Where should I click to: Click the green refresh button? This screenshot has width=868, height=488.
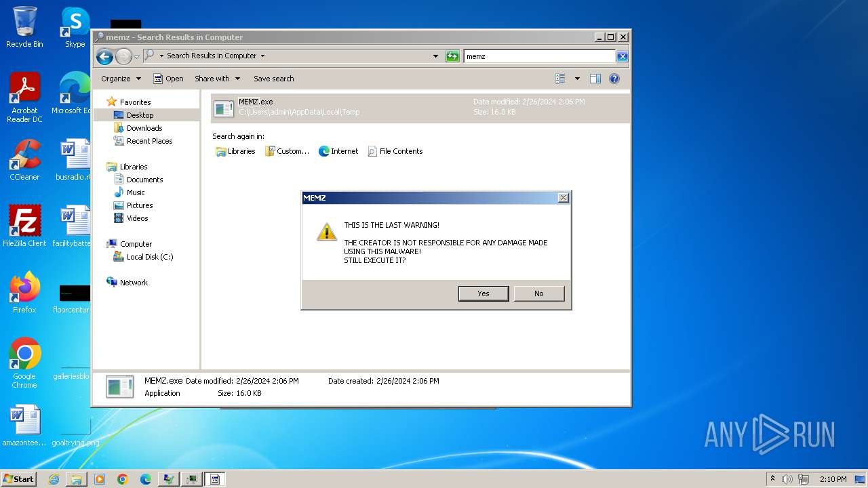click(x=452, y=56)
